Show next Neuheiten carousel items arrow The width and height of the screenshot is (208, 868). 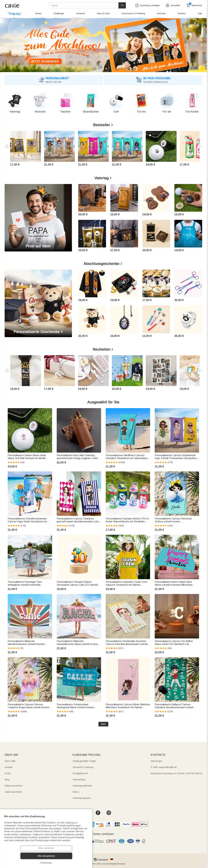pyautogui.click(x=200, y=371)
